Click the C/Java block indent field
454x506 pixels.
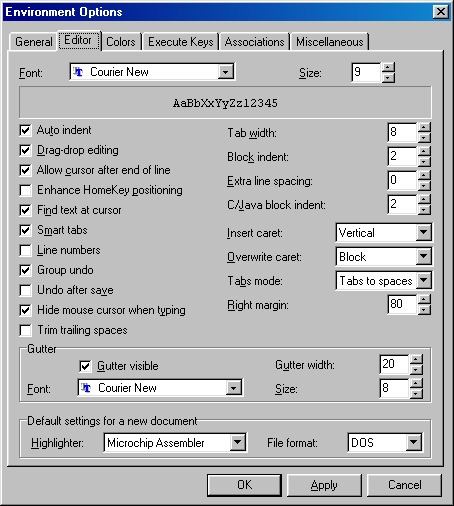tap(402, 204)
